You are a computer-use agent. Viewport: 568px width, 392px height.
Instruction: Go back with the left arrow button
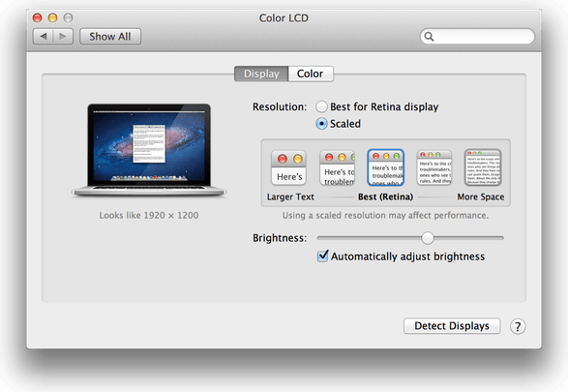pyautogui.click(x=44, y=36)
